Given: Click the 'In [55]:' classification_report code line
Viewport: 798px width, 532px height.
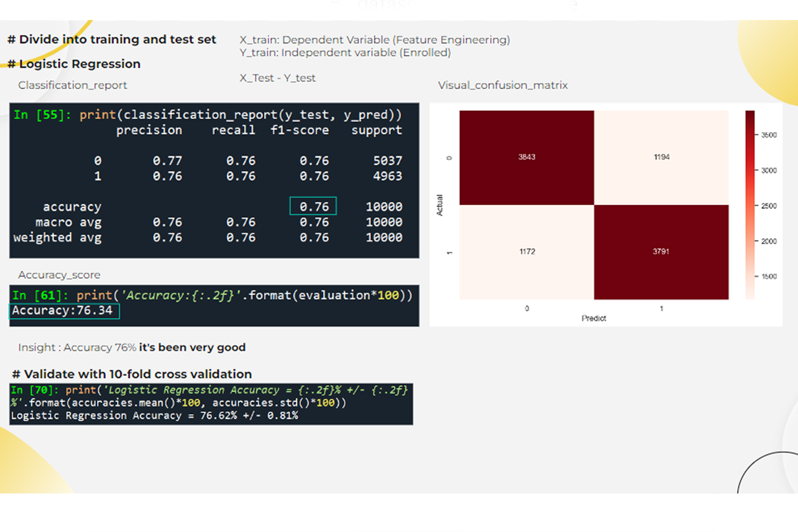Looking at the screenshot, I should tap(208, 115).
